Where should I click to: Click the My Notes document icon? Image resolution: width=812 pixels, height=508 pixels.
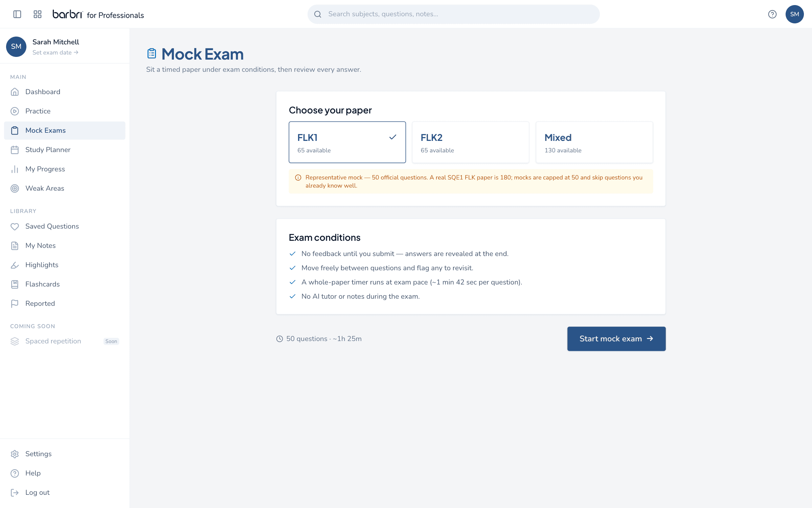point(15,246)
